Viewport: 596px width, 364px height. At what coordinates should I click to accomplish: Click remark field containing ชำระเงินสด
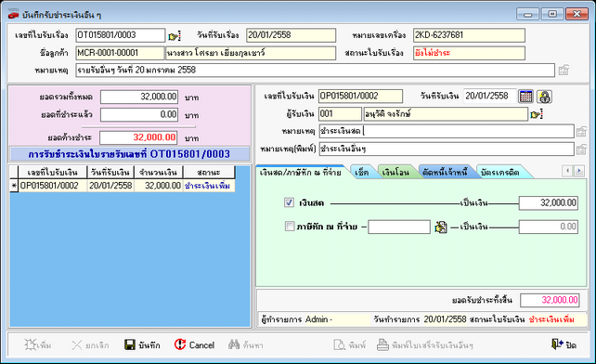447,132
